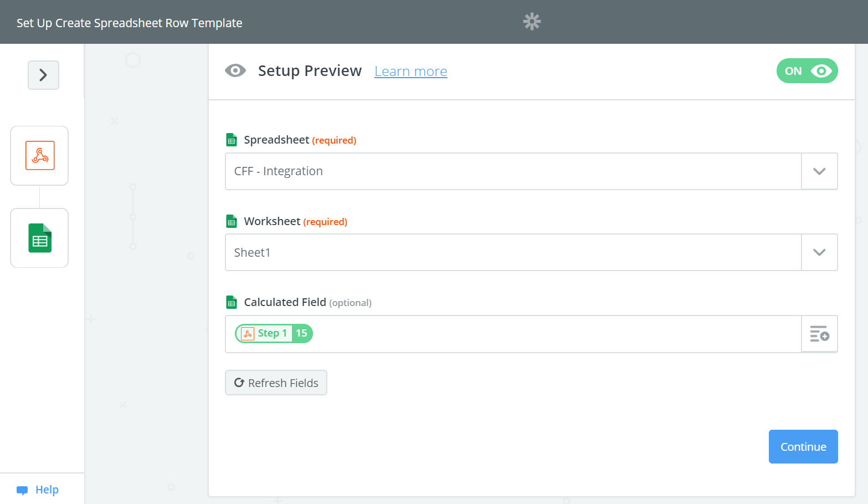Viewport: 868px width, 504px height.
Task: Expand the sidebar with arrow button
Action: (43, 75)
